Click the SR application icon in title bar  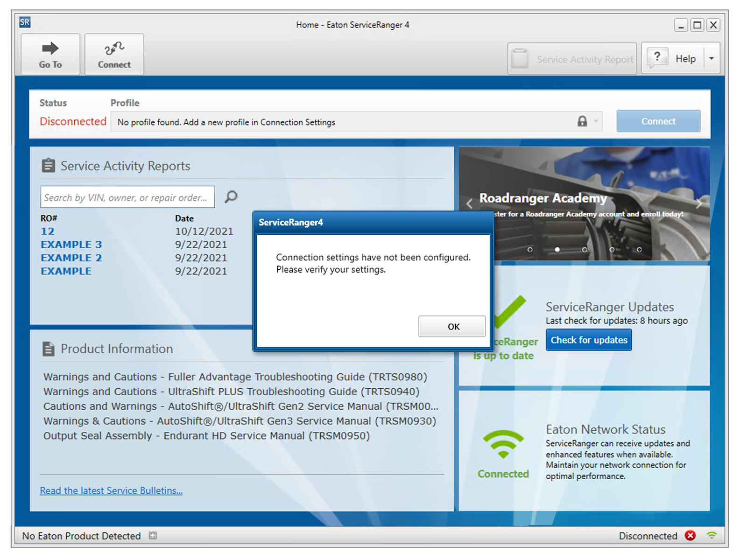[25, 22]
